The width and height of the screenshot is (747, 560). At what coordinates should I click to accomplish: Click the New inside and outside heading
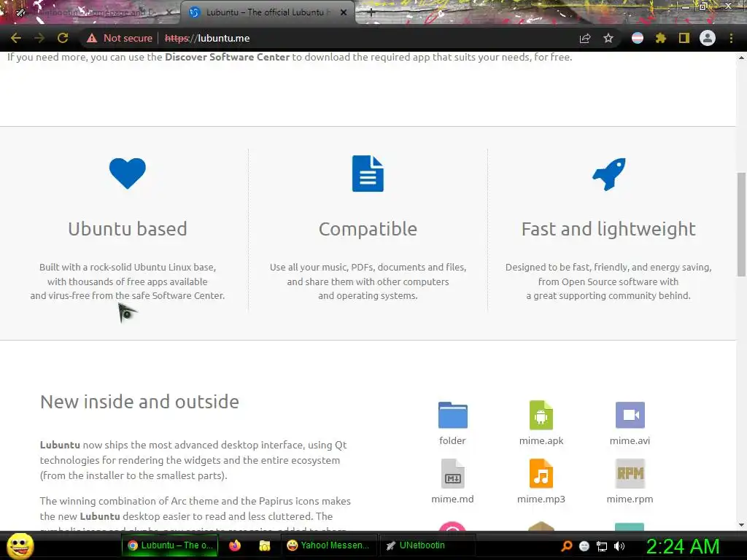139,402
